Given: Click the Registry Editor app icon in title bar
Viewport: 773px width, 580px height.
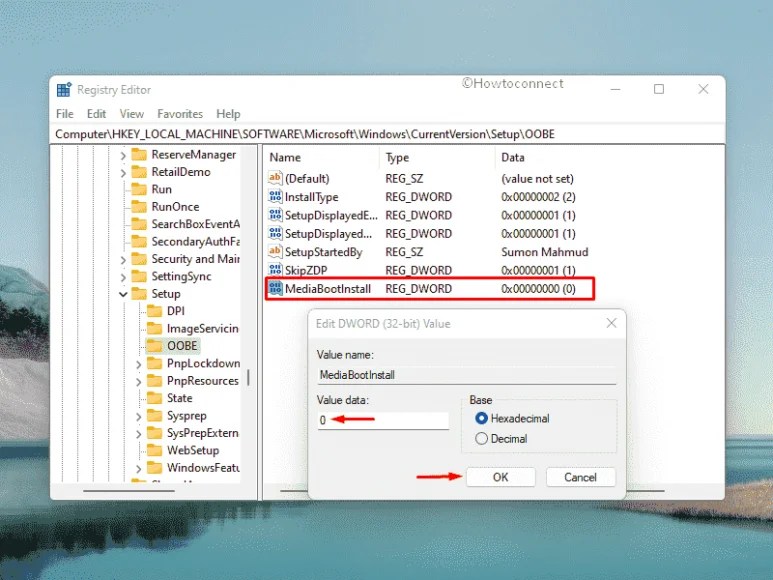Looking at the screenshot, I should 64,90.
